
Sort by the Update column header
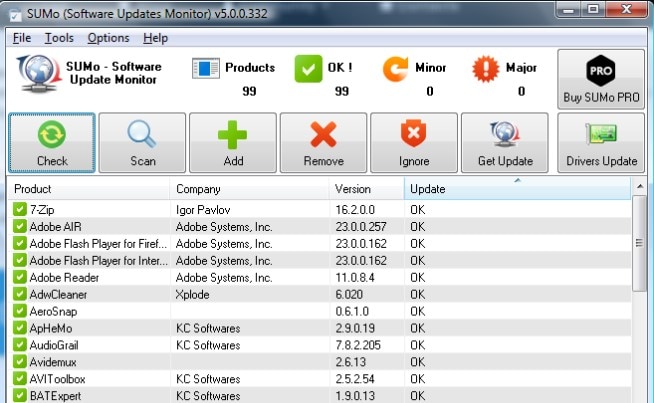click(517, 189)
